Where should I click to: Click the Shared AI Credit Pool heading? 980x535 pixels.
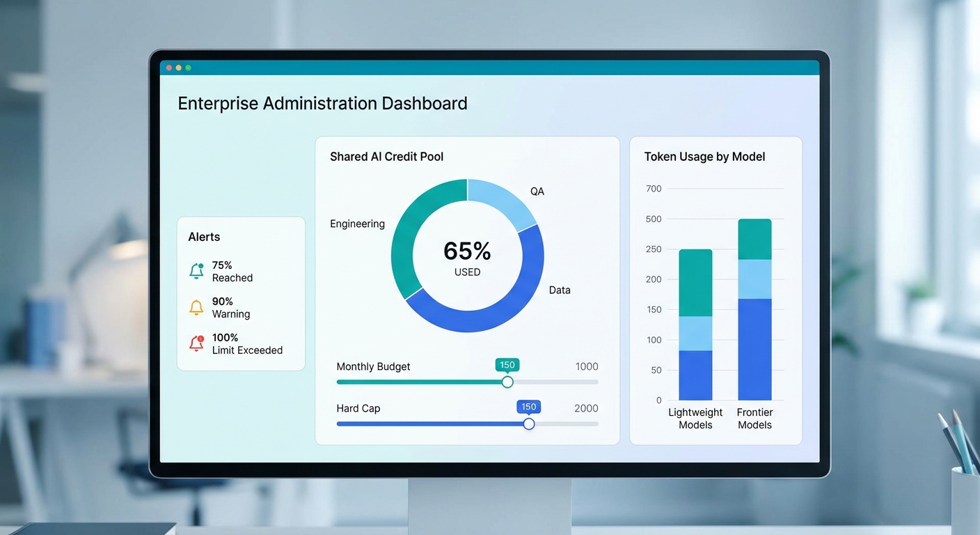click(386, 157)
